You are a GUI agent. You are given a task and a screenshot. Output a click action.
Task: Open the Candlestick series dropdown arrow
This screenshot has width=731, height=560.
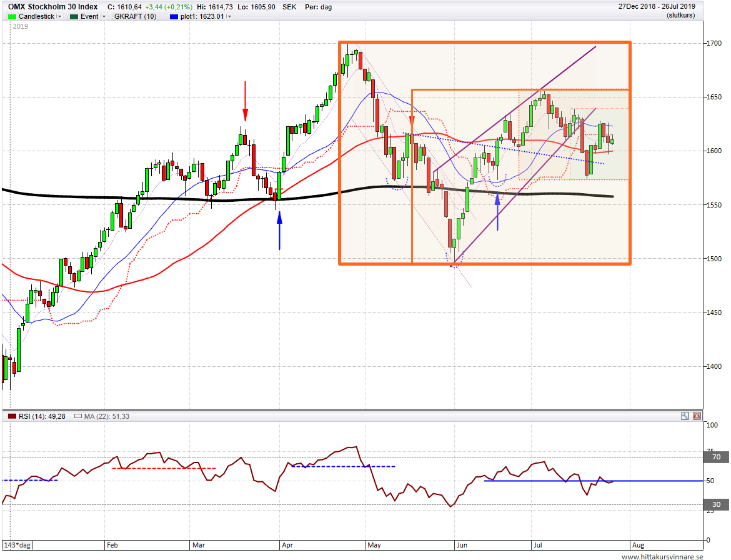click(59, 16)
